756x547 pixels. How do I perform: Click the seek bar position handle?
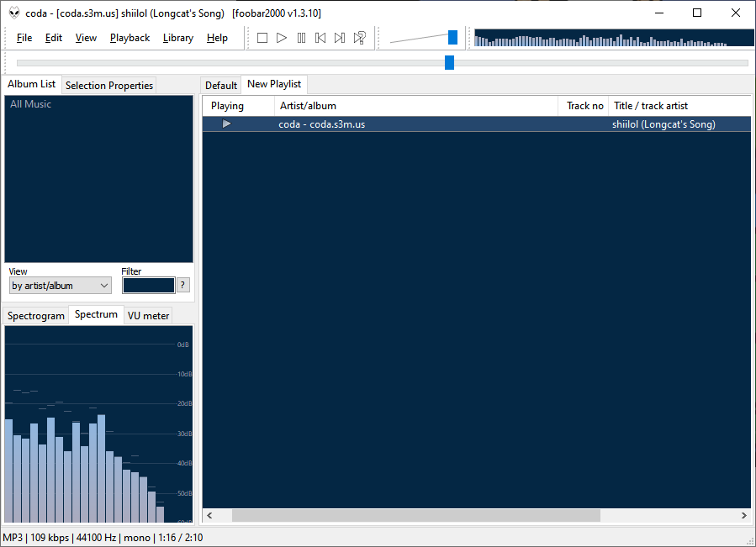pos(449,62)
